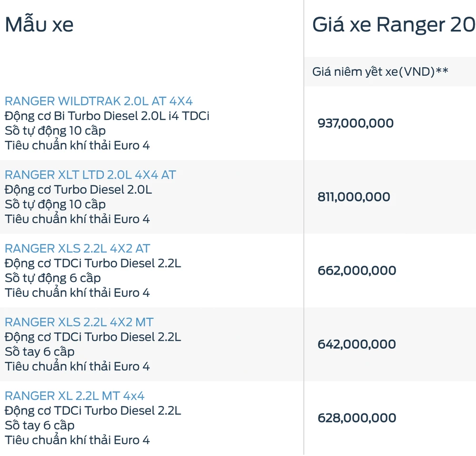The height and width of the screenshot is (456, 476).
Task: Select the 662,000,000 price cell
Action: [x=357, y=271]
